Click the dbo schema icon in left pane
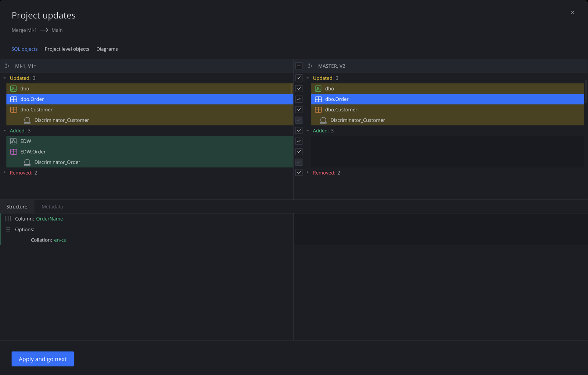 (14, 89)
